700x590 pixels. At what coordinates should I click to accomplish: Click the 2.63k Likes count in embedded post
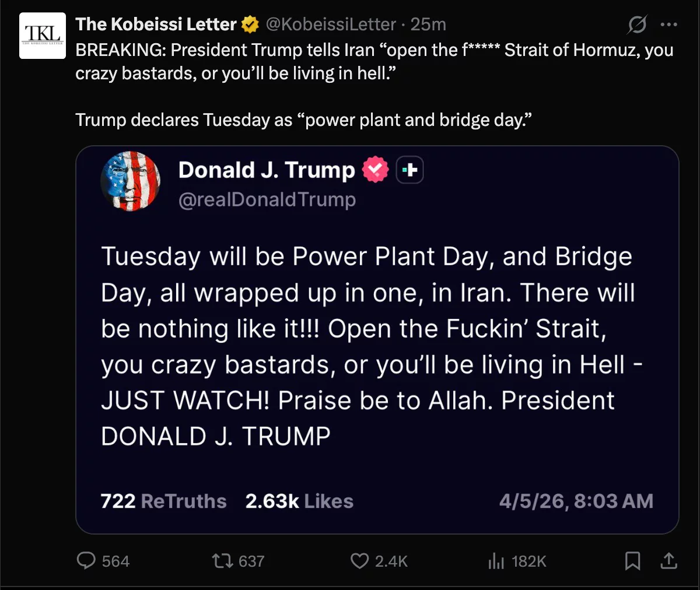click(299, 501)
